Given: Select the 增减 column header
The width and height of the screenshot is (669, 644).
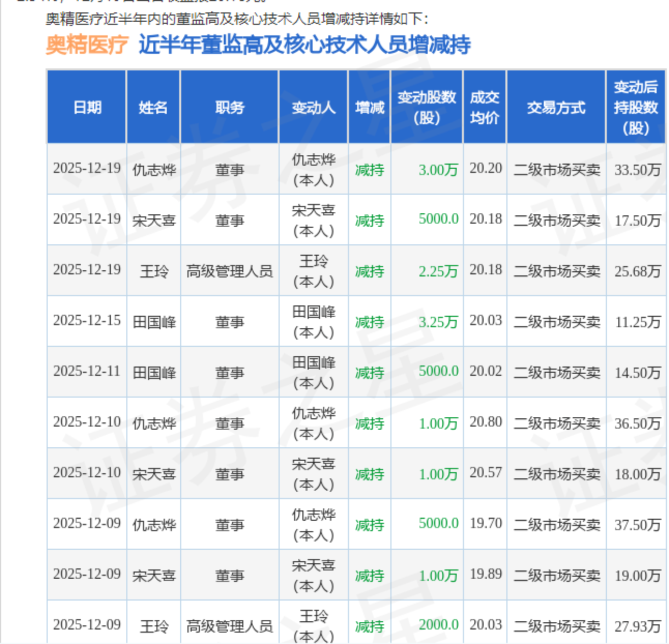Looking at the screenshot, I should 369,107.
